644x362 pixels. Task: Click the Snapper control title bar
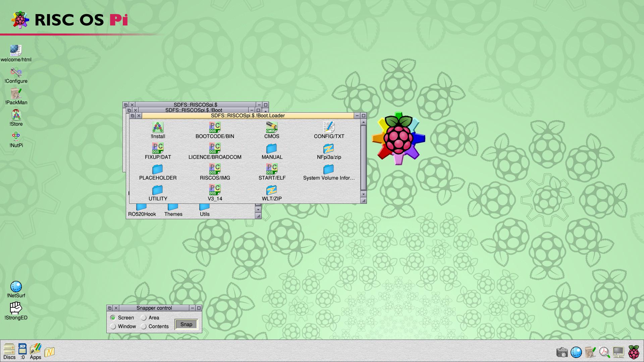click(x=154, y=308)
